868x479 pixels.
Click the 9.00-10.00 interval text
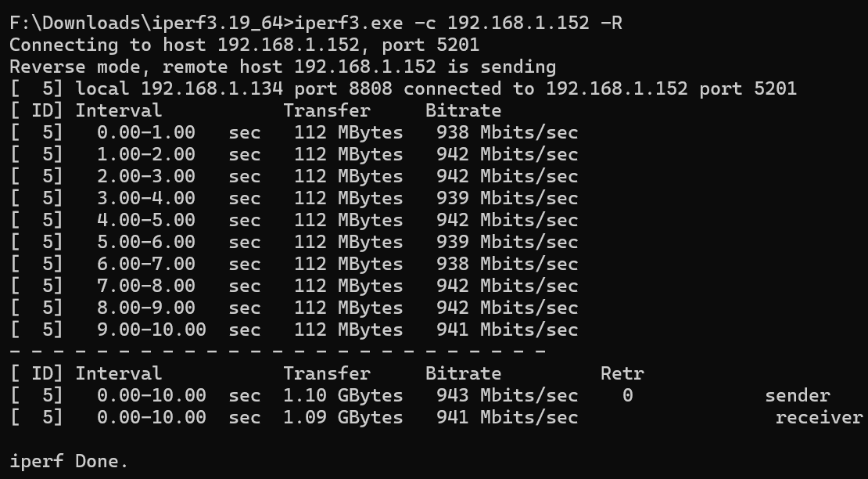click(x=151, y=330)
